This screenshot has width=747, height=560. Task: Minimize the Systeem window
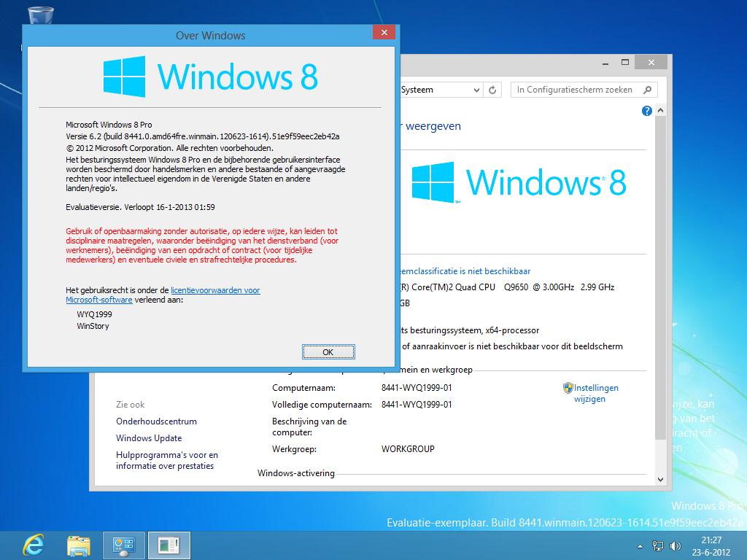point(605,63)
